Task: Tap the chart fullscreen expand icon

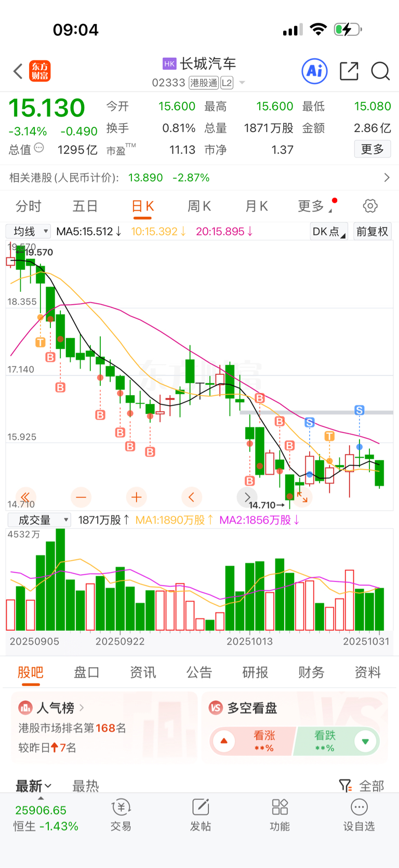Action: click(x=303, y=497)
